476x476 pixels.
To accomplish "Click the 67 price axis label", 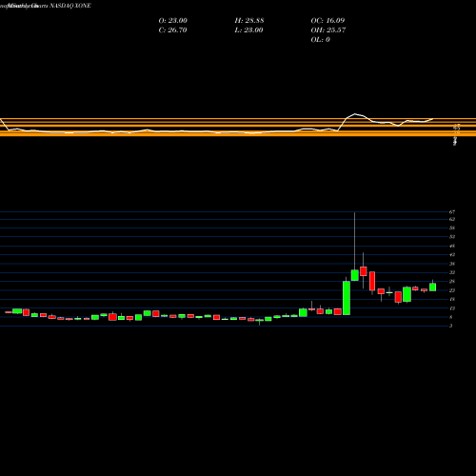I will 452,212.
